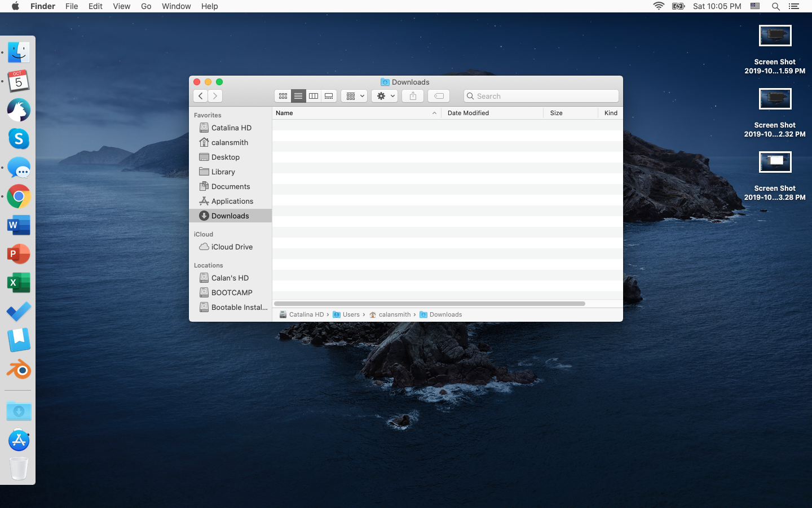Open the gear Action menu
This screenshot has width=812, height=508.
pyautogui.click(x=385, y=96)
